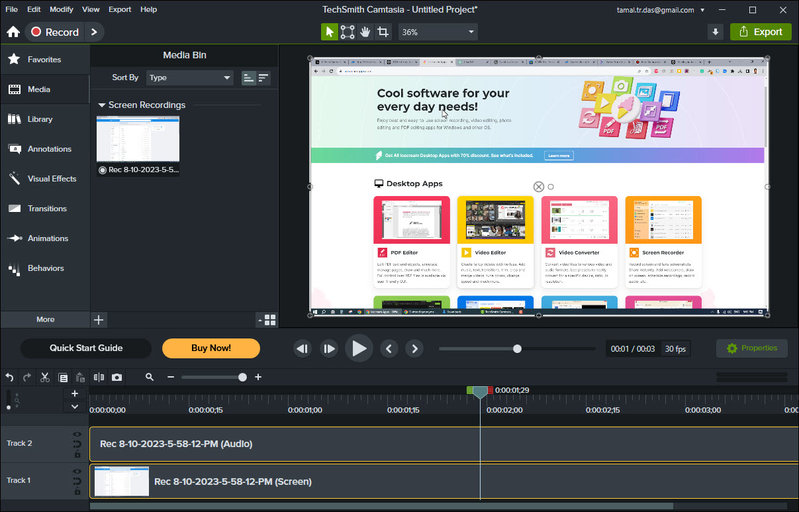Click the preview playback scrubber handle

517,349
